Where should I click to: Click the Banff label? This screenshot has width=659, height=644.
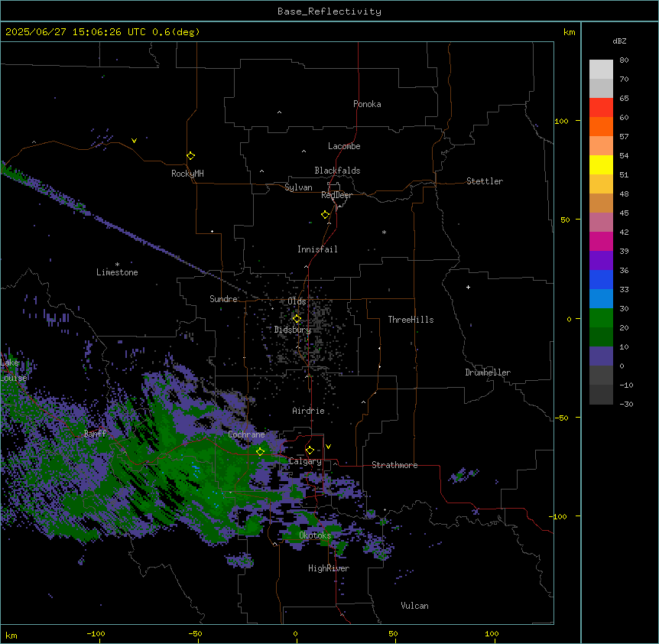tap(95, 434)
